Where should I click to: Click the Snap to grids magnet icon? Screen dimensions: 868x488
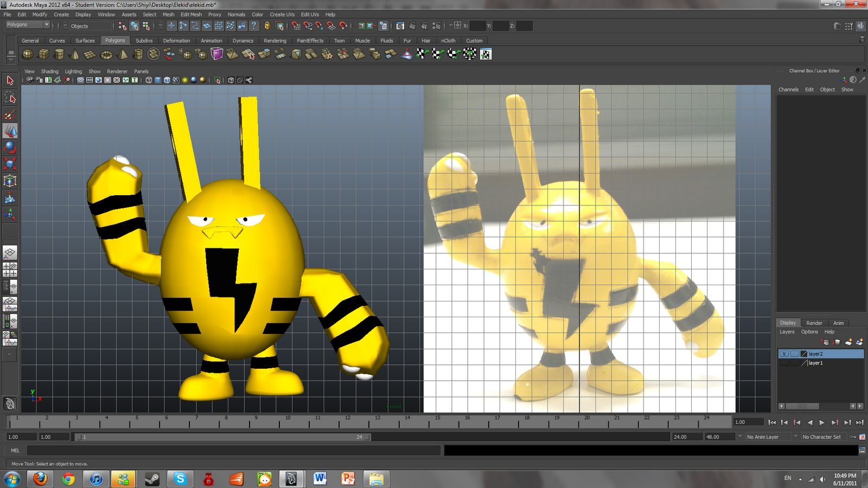click(296, 25)
